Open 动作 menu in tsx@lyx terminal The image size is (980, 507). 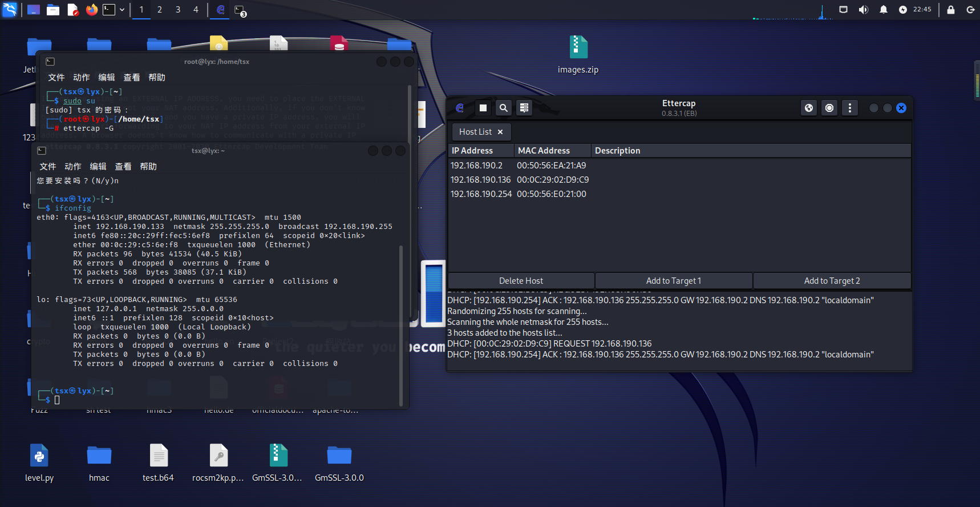pyautogui.click(x=73, y=167)
